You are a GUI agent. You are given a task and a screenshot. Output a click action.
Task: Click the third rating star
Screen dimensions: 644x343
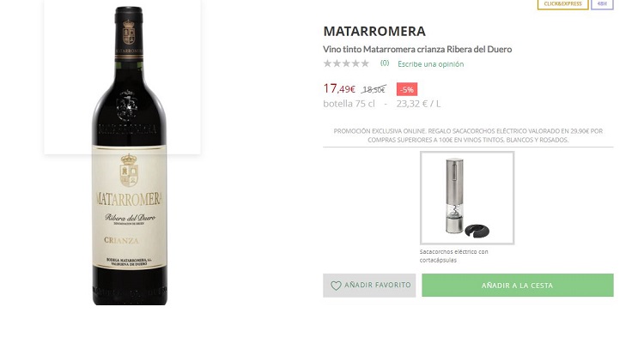point(346,63)
